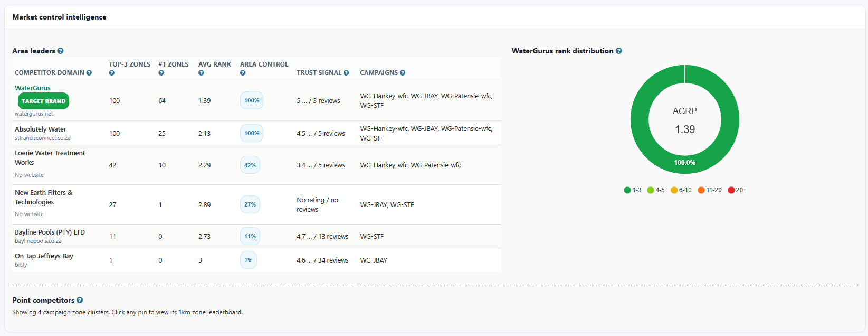
Task: Click the green donut chart 100.0% segment
Action: click(685, 163)
